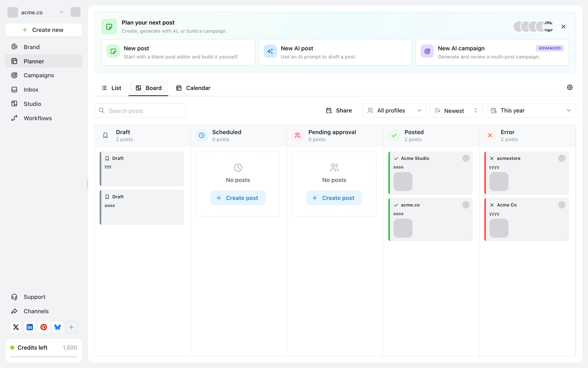Click the Channels share-arrow icon

point(14,311)
